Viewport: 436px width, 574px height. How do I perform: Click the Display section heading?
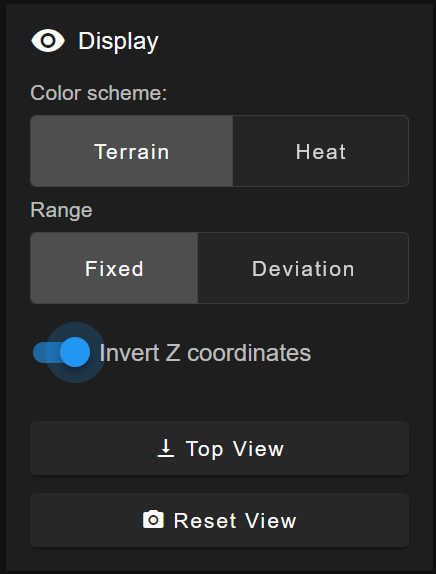[x=118, y=41]
